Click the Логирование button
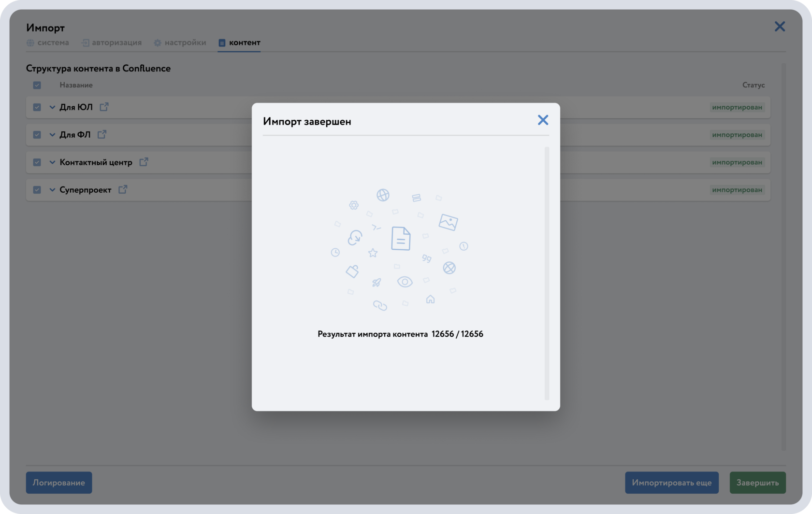 (x=59, y=483)
